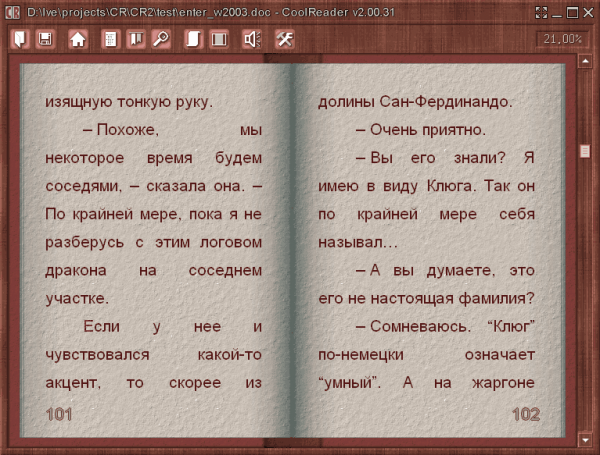Click the fullscreen icon in title bar
Screen dimensions: 600x455
tap(541, 11)
